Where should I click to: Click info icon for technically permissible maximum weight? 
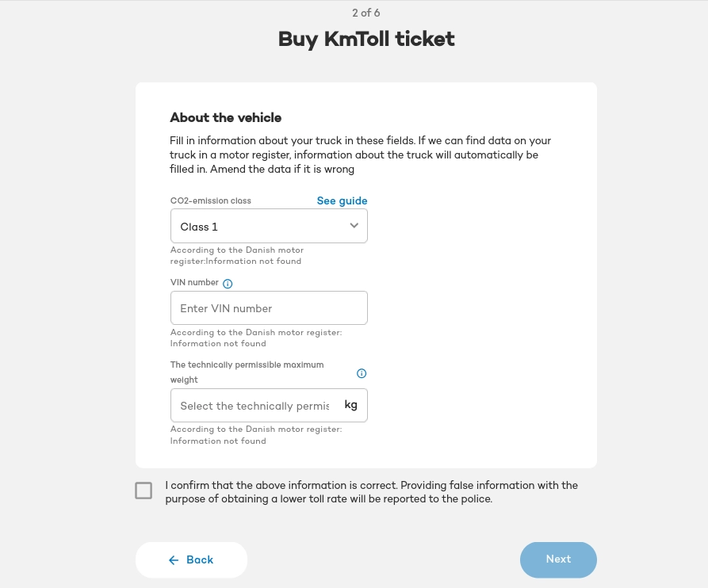pyautogui.click(x=362, y=373)
